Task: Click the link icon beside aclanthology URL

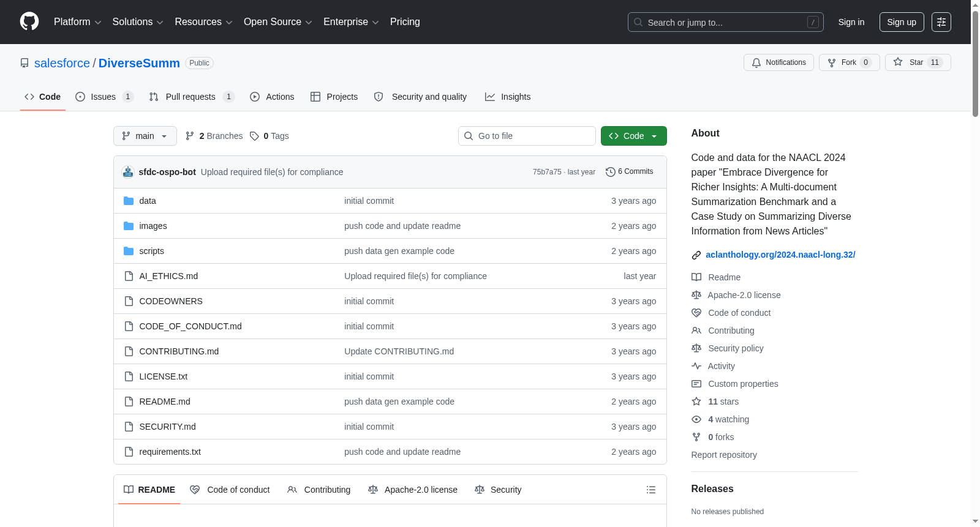Action: click(696, 255)
